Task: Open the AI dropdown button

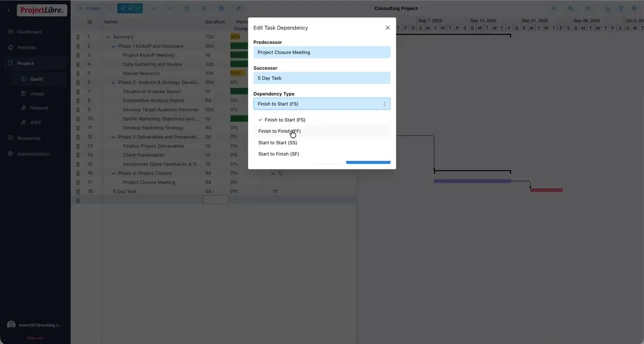Action: point(130,9)
